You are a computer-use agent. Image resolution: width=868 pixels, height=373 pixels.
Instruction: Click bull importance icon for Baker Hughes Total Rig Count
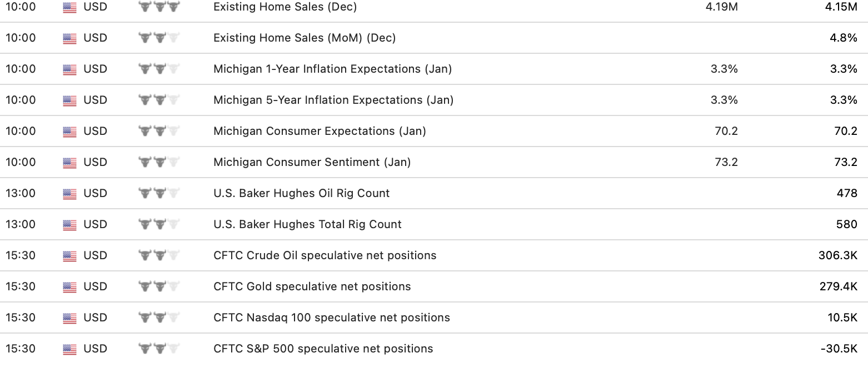click(x=159, y=225)
